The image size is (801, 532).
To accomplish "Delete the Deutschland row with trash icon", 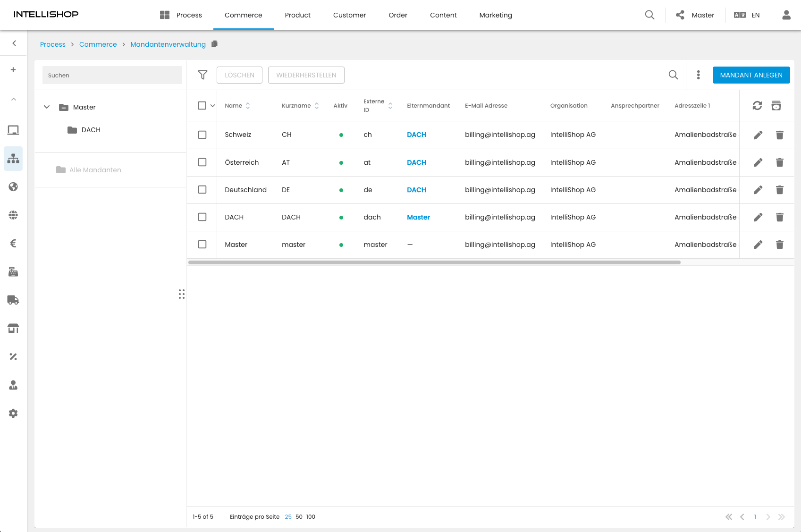I will coord(780,190).
